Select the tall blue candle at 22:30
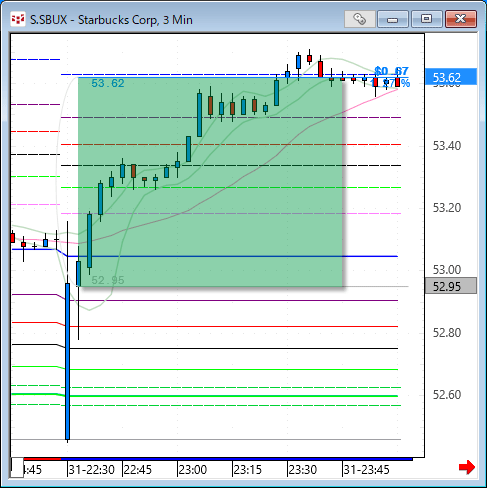487x488 pixels. pos(68,361)
